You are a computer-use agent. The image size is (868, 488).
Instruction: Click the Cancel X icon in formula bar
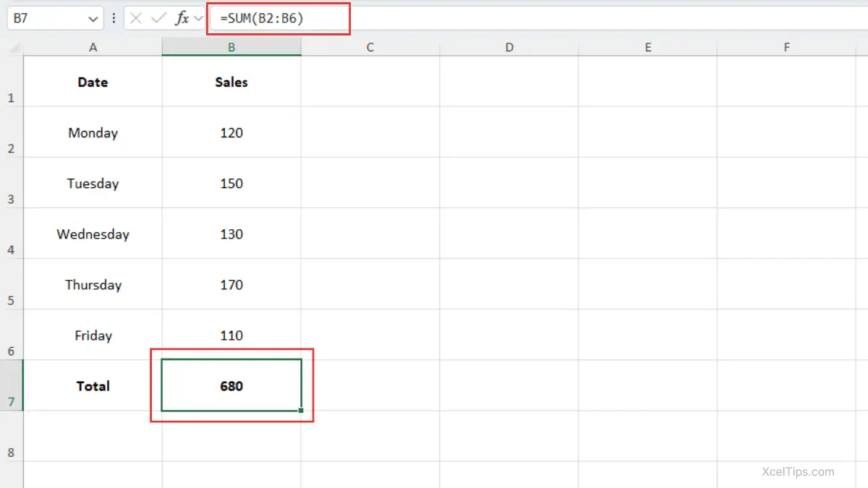pos(136,19)
